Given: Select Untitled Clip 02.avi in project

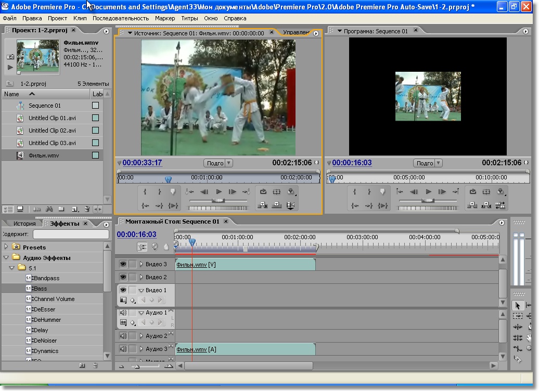Looking at the screenshot, I should tap(52, 130).
